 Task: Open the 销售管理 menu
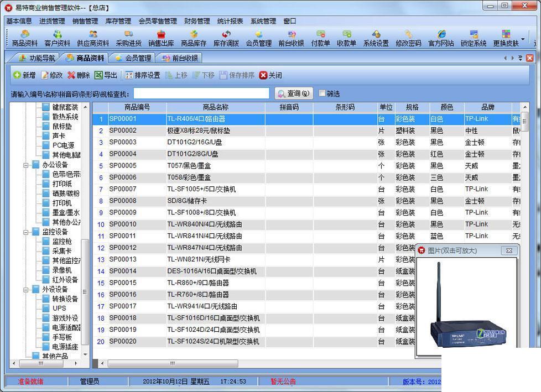[85, 21]
